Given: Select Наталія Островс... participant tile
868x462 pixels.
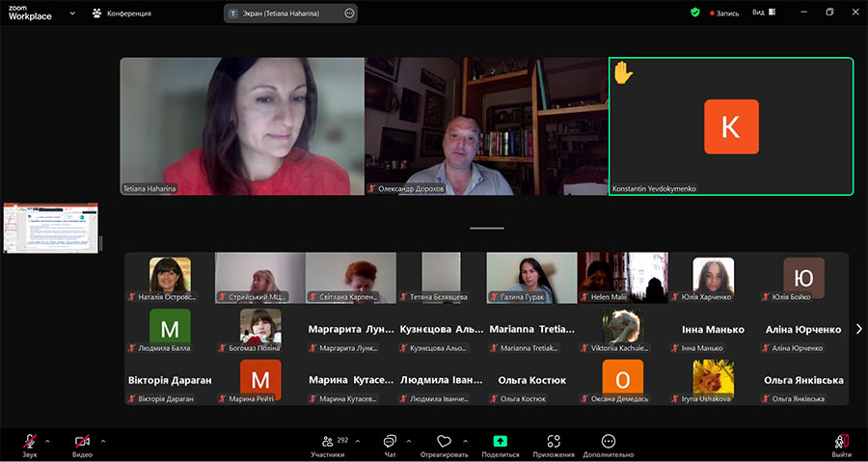Looking at the screenshot, I should (x=170, y=278).
